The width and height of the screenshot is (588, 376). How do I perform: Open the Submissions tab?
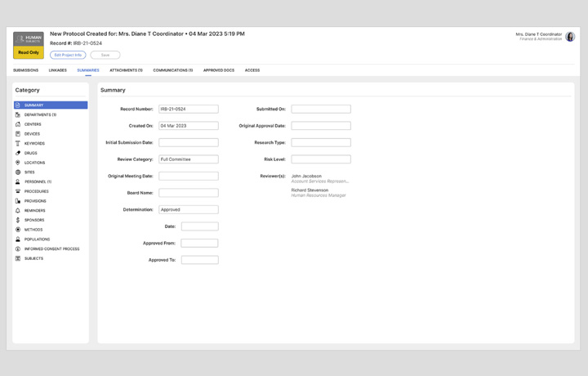(26, 70)
